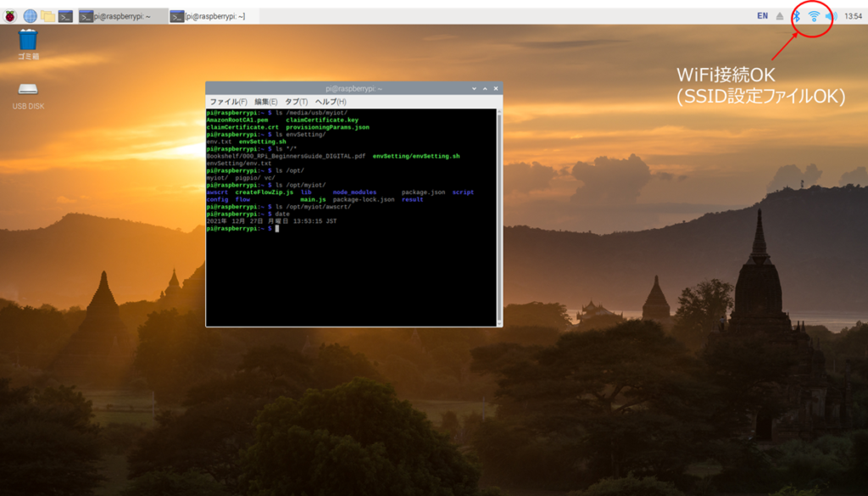The image size is (868, 496).
Task: Click the Bluetooth tray icon
Action: pyautogui.click(x=796, y=15)
